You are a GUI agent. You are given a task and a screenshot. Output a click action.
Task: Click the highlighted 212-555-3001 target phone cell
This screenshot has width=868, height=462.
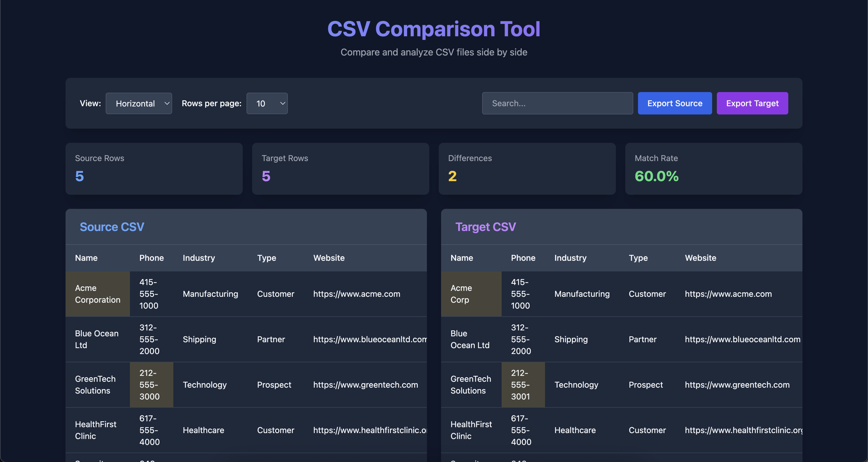click(523, 384)
